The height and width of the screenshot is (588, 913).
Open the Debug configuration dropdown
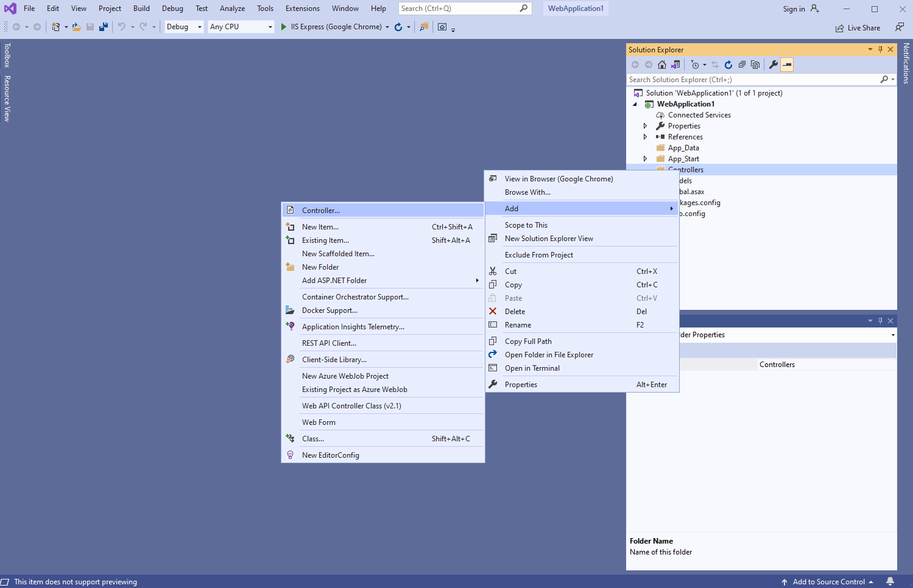[184, 27]
